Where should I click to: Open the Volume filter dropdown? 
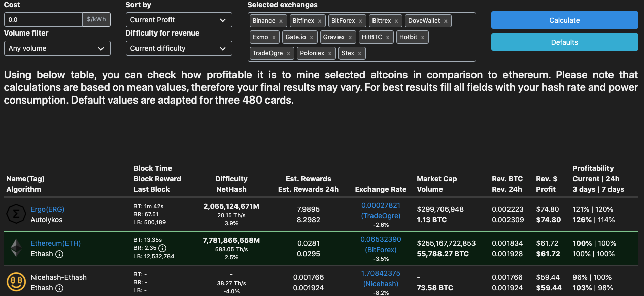coord(57,48)
